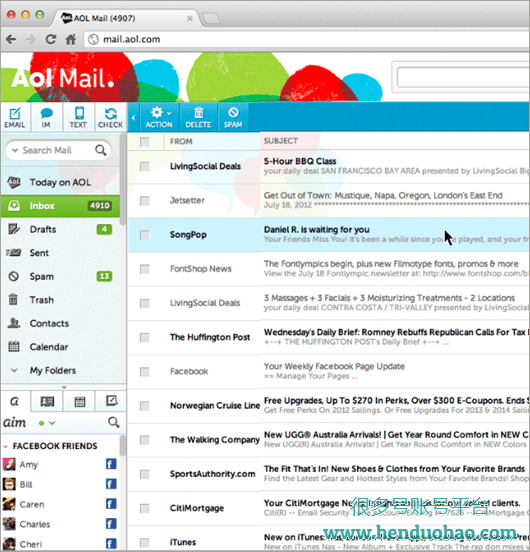Check The Huffington Post email checkbox
Screen dimensions: 530x552
pyautogui.click(x=144, y=338)
